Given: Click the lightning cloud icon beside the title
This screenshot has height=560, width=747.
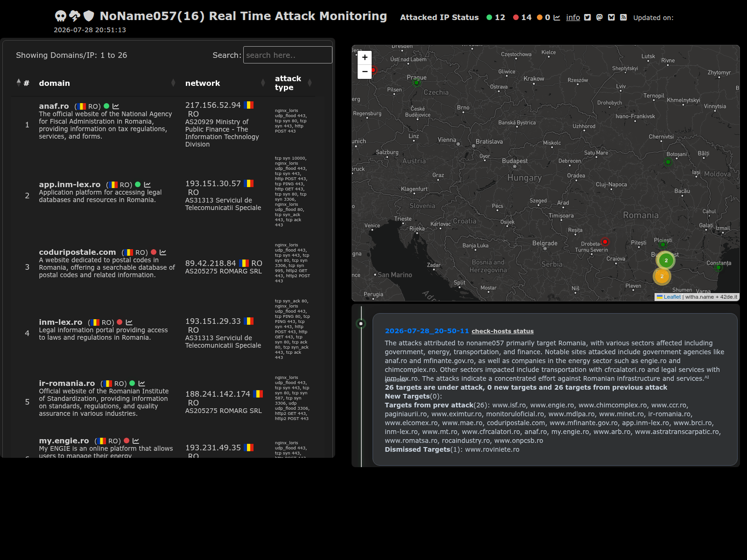Looking at the screenshot, I should click(75, 16).
